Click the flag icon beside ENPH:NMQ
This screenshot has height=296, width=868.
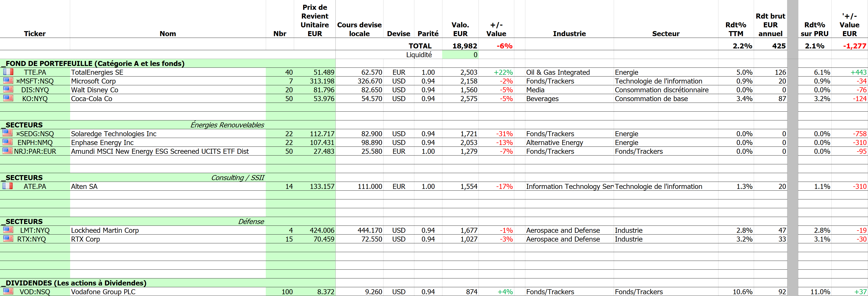[8, 142]
